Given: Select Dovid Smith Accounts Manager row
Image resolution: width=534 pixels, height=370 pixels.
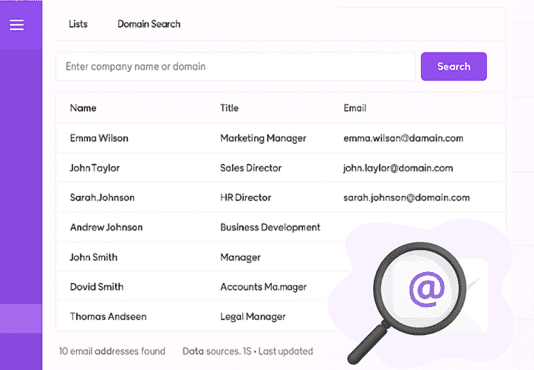Looking at the screenshot, I should coord(281,287).
